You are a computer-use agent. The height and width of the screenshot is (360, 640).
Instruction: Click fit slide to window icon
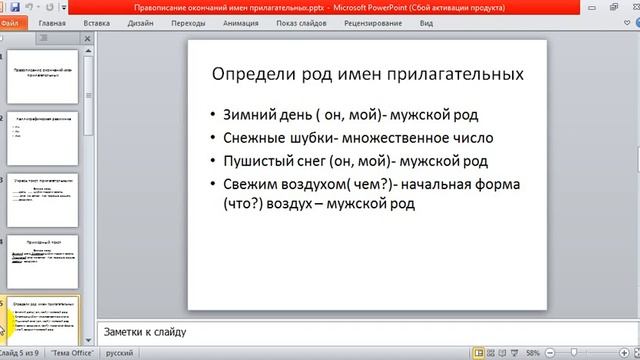[x=636, y=353]
